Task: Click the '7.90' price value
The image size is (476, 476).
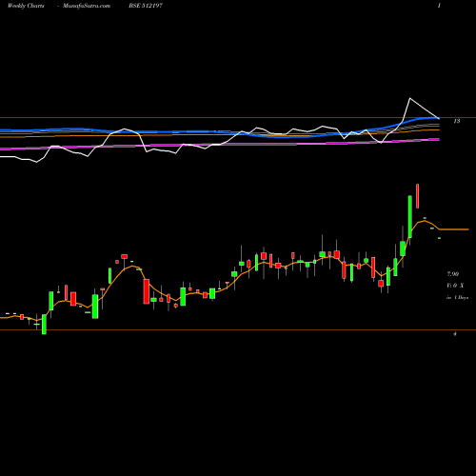Action: coord(453,274)
